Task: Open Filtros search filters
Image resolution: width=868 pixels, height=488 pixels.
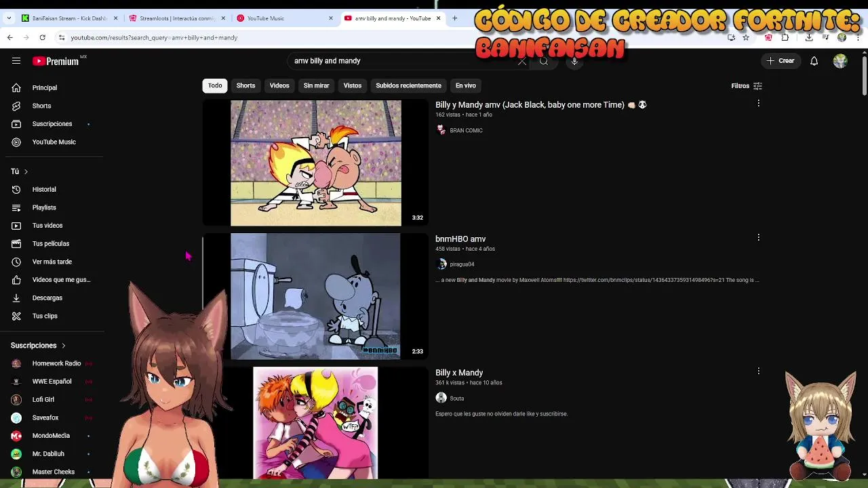Action: point(747,86)
